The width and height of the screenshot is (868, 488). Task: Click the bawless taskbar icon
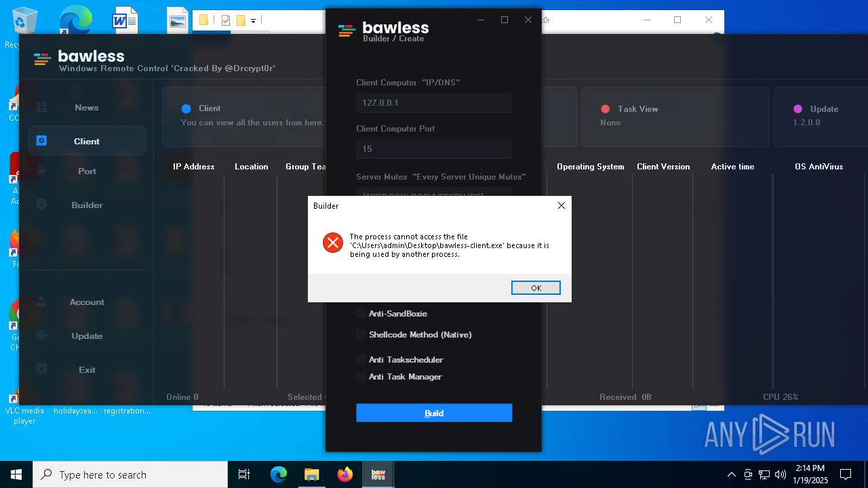[378, 474]
